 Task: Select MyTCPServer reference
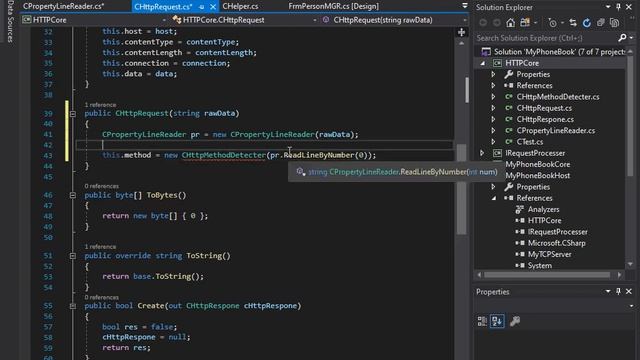click(549, 254)
